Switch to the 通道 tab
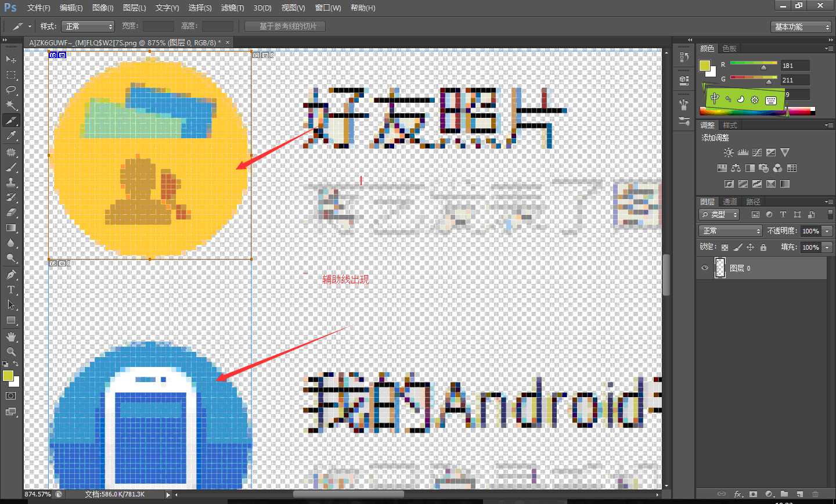Viewport: 836px width, 504px height. 730,201
